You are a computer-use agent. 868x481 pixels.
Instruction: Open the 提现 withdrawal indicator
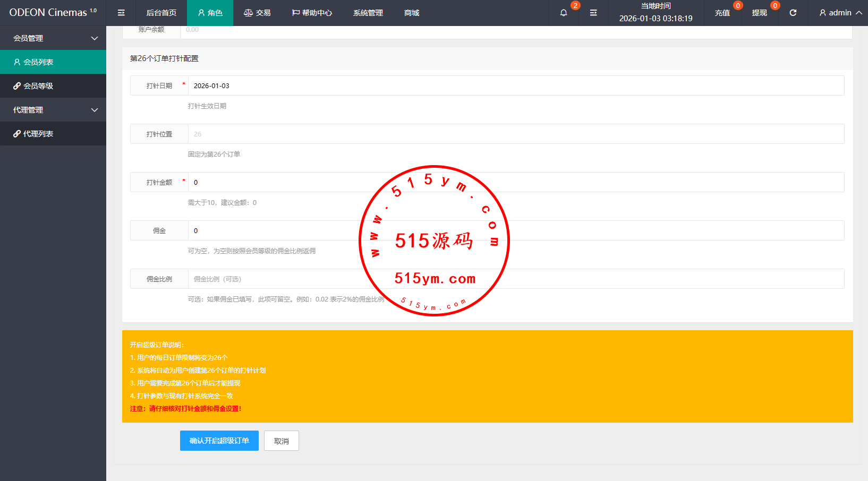point(760,13)
